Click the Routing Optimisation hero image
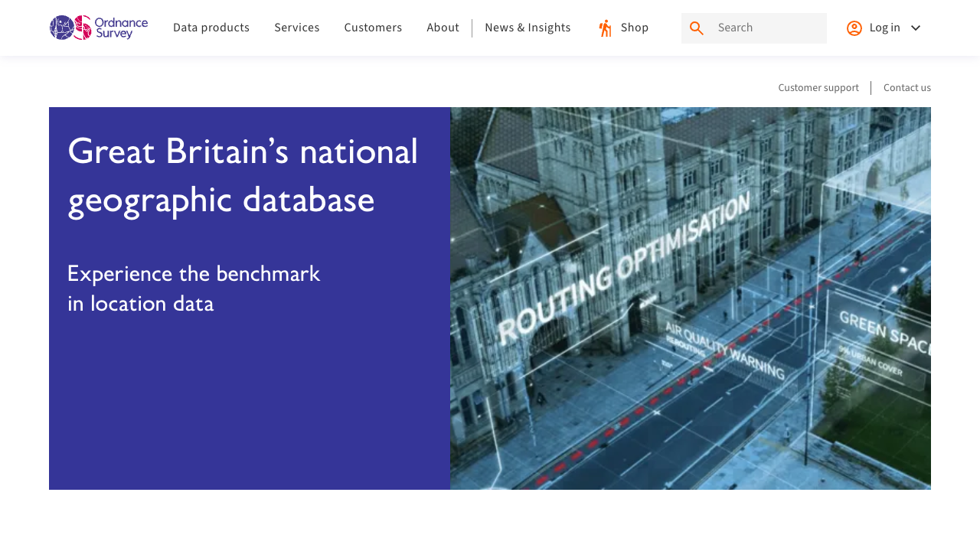Viewport: 980px width, 551px height. pos(690,298)
